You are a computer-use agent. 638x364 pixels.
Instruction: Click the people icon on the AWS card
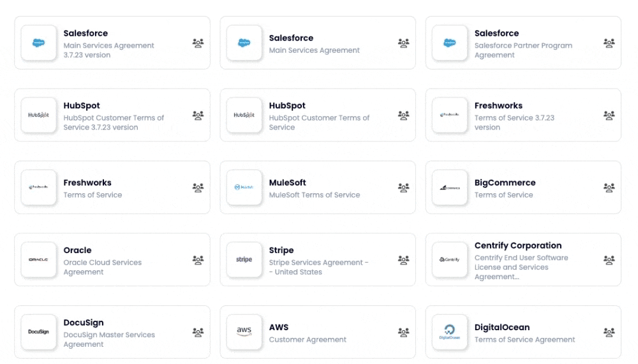[403, 332]
